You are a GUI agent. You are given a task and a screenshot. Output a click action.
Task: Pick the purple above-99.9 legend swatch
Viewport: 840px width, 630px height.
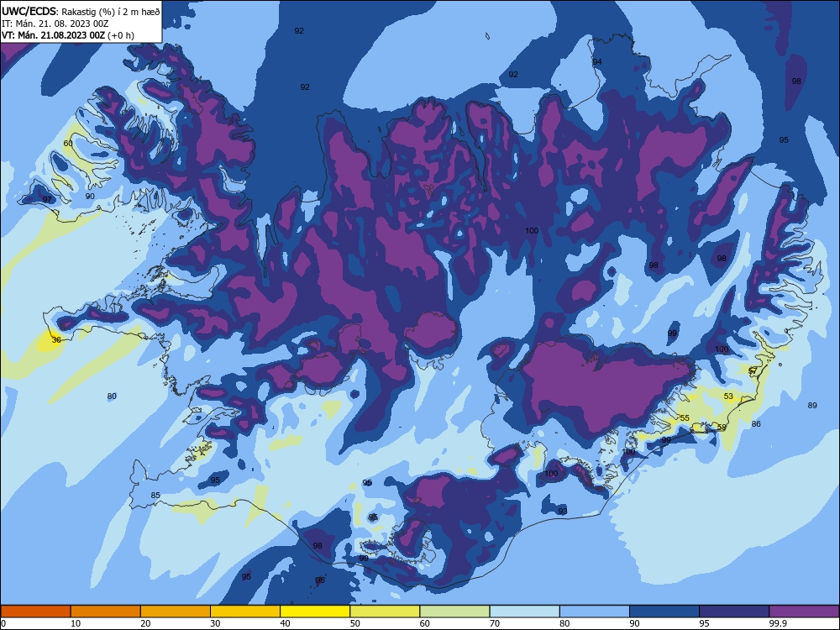pyautogui.click(x=804, y=612)
